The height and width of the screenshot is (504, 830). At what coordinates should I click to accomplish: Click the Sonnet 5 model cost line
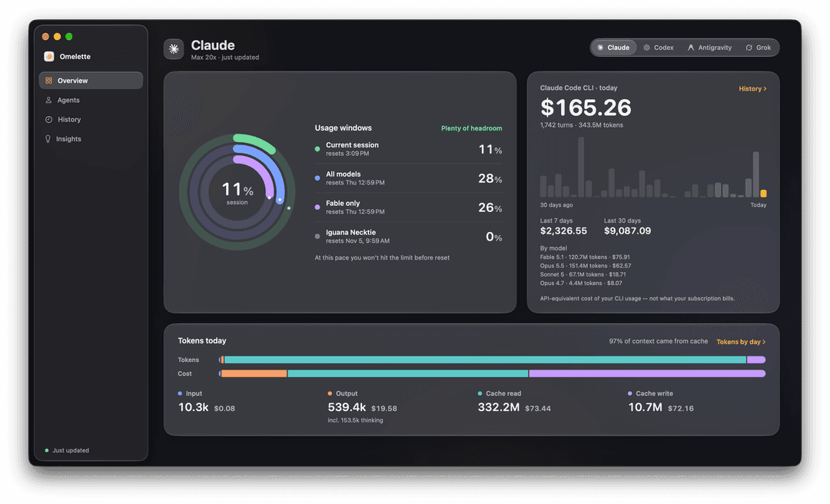pyautogui.click(x=583, y=275)
